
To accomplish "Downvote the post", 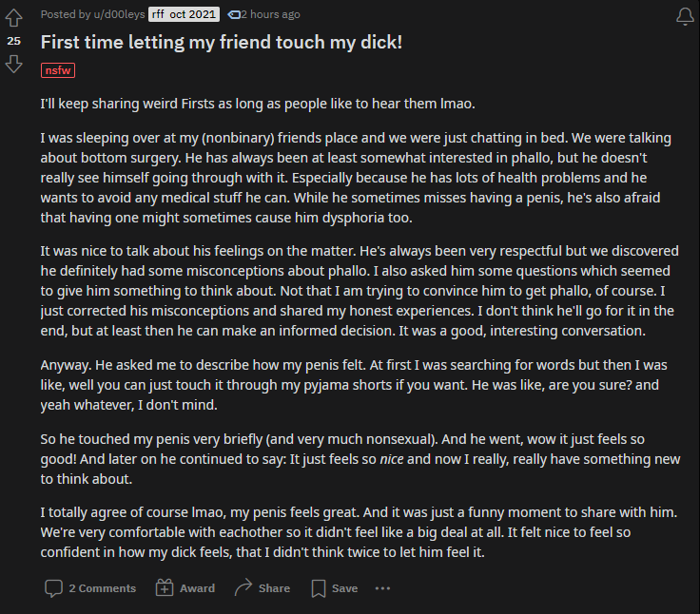I will coord(13,64).
